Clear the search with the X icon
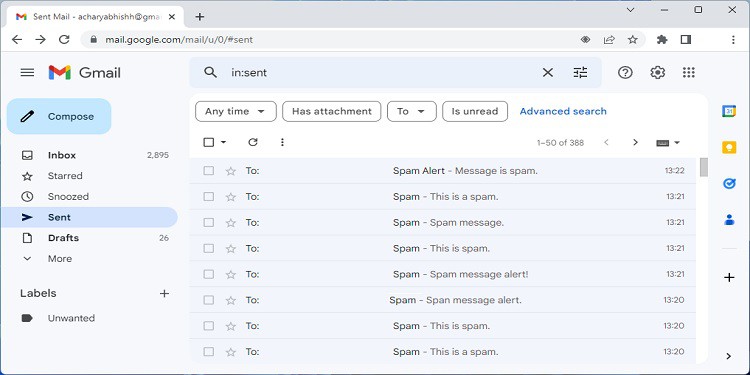750x375 pixels. 548,73
